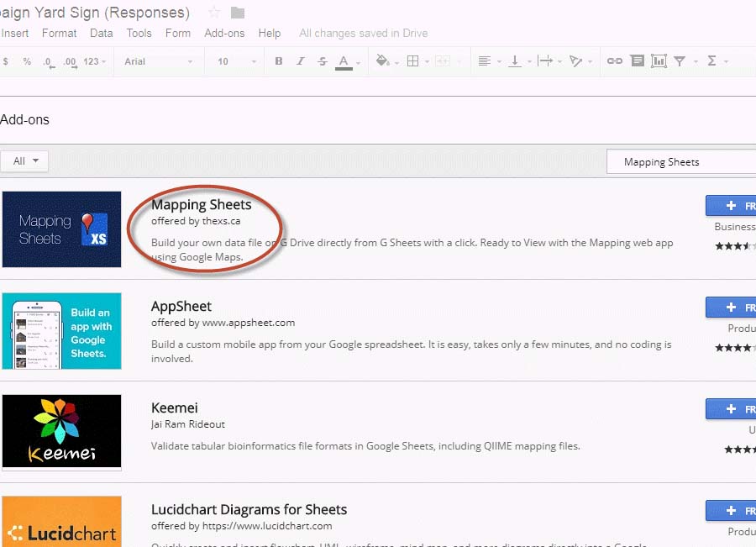Image resolution: width=756 pixels, height=547 pixels.
Task: Expand the All category filter dropdown
Action: pyautogui.click(x=24, y=161)
